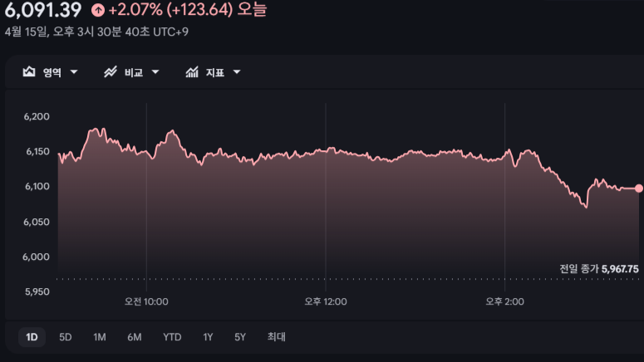This screenshot has width=644, height=362.
Task: Select the 1D time range
Action: 32,337
